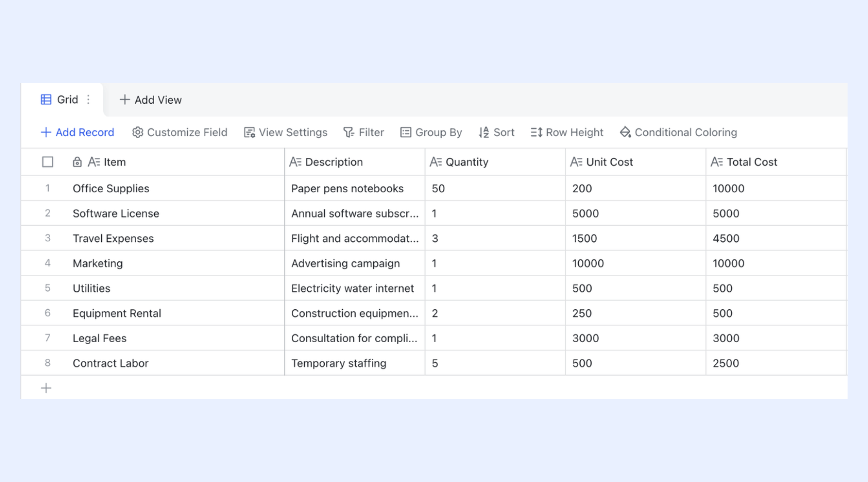Click the text type icon beside Total Cost
The image size is (868, 482).
[717, 162]
